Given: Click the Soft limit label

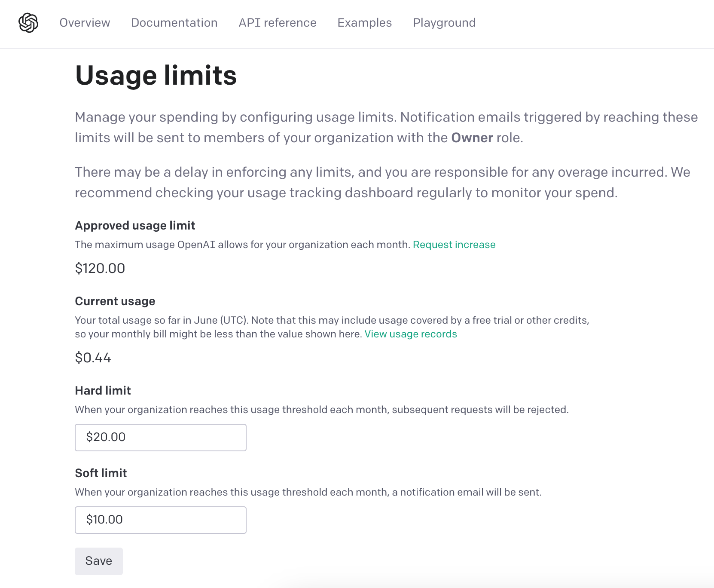Looking at the screenshot, I should [x=101, y=473].
